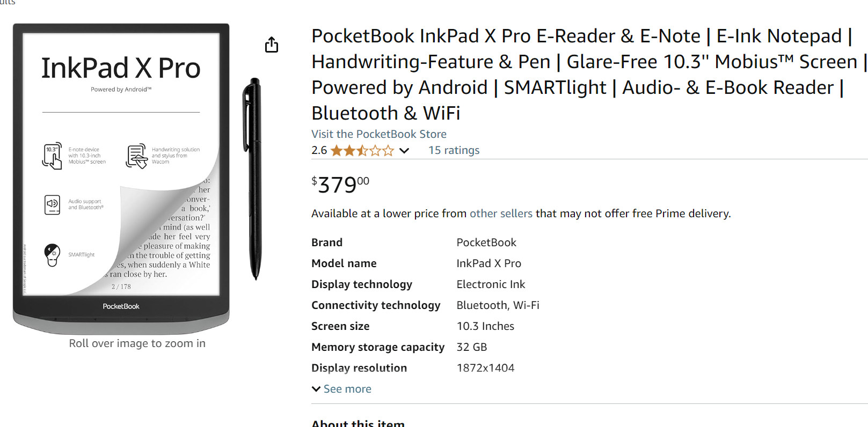Viewport: 868px width, 427px height.
Task: Click the black stylus pen image
Action: [x=253, y=179]
